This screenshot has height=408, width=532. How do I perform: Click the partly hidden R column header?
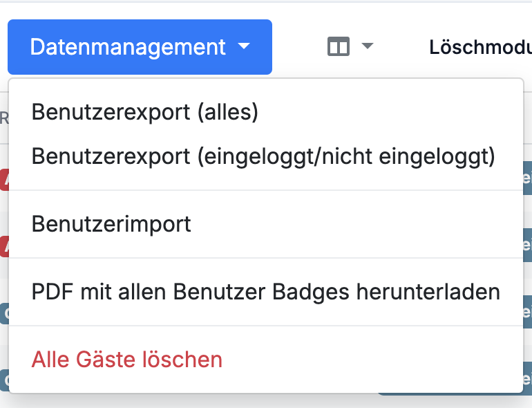[4, 119]
